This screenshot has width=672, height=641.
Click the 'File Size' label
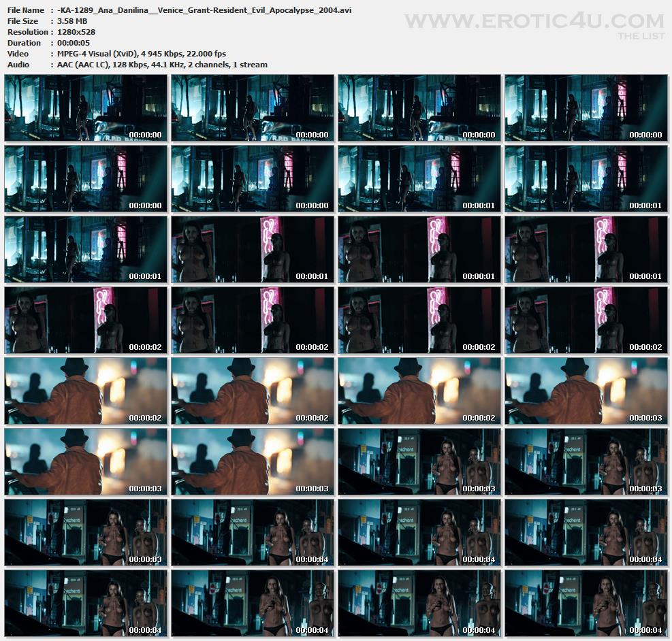(22, 21)
